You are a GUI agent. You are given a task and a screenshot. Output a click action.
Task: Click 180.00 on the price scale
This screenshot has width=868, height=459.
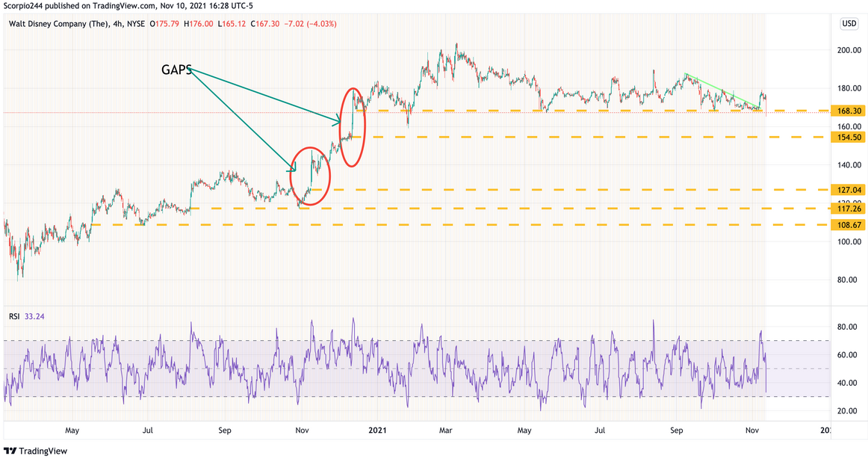pos(849,88)
